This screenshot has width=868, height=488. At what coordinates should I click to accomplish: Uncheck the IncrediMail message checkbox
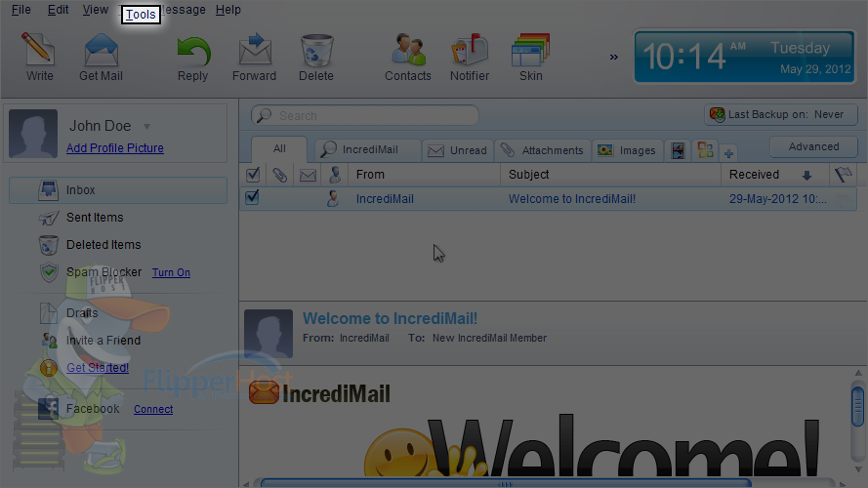pyautogui.click(x=252, y=197)
